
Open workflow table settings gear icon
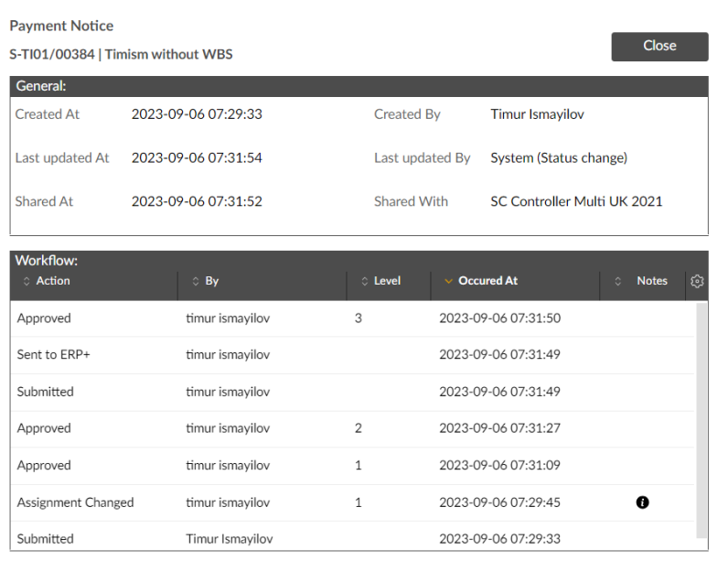(x=697, y=281)
